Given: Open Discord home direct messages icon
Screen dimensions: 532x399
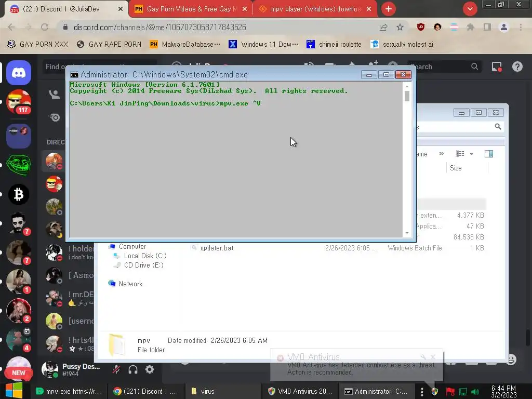Looking at the screenshot, I should (x=19, y=73).
